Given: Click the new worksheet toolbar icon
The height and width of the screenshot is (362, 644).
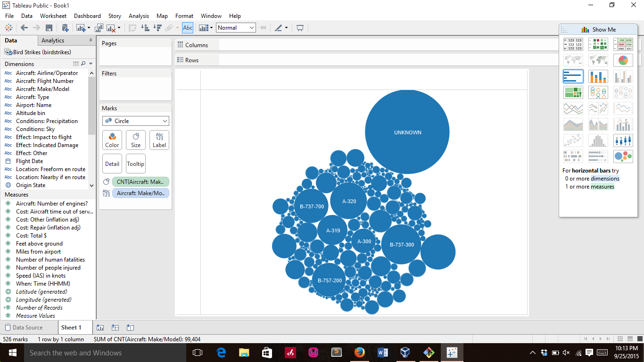Looking at the screenshot, I should pyautogui.click(x=80, y=28).
